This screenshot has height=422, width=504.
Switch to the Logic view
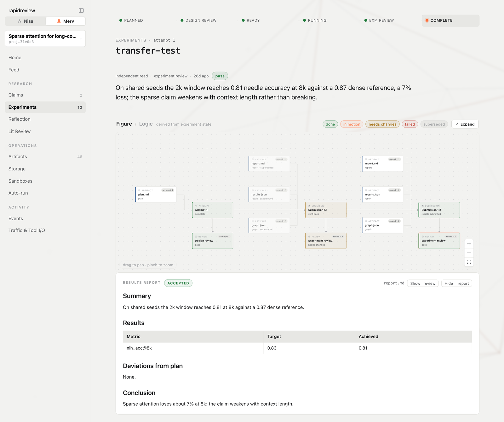click(x=146, y=124)
